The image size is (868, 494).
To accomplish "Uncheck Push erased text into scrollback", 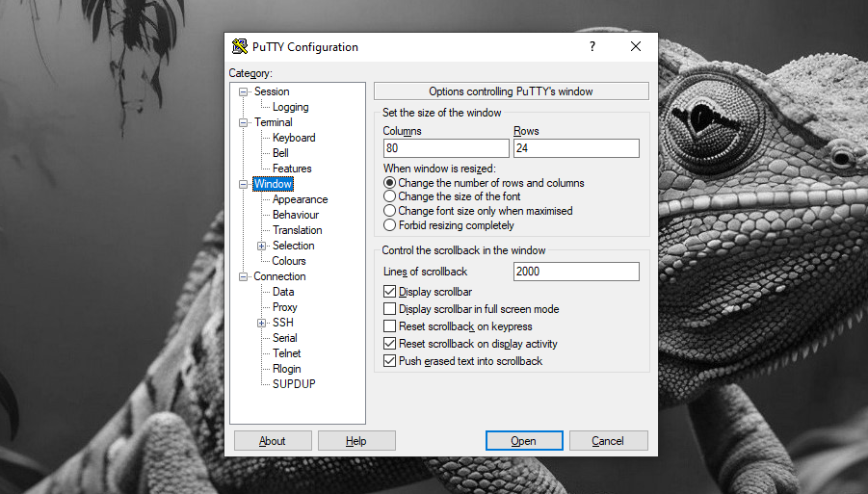I will pos(390,361).
